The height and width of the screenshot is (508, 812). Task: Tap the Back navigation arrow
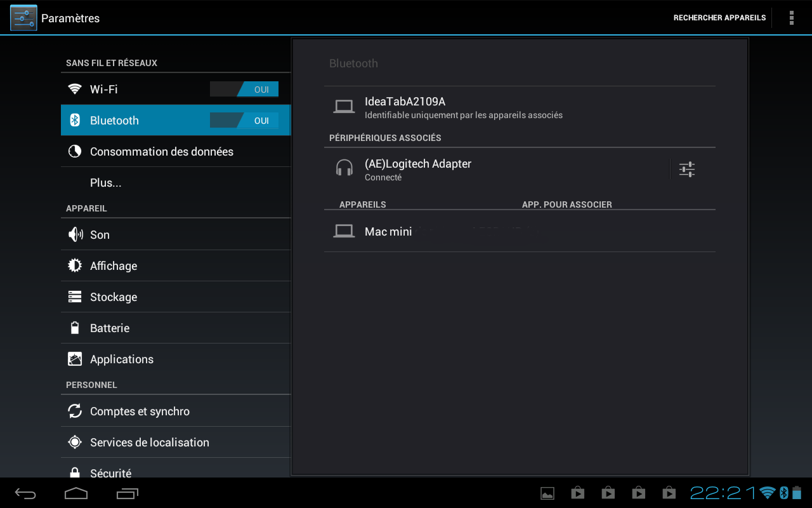coord(25,493)
